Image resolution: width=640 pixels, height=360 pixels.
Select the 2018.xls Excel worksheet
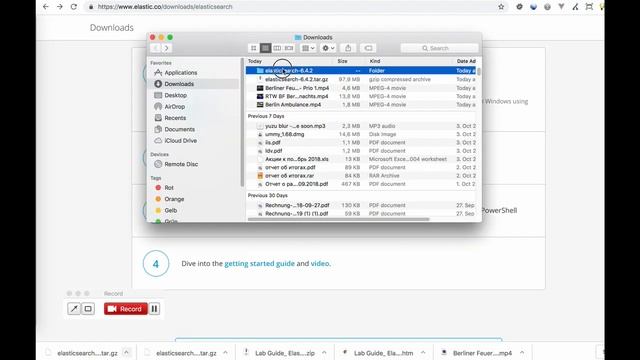click(361, 159)
